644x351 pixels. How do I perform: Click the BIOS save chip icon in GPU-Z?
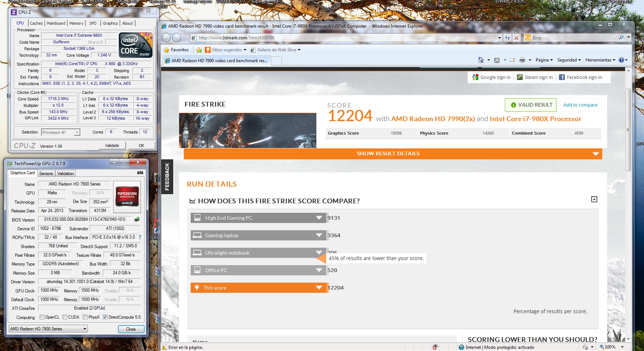pyautogui.click(x=137, y=219)
